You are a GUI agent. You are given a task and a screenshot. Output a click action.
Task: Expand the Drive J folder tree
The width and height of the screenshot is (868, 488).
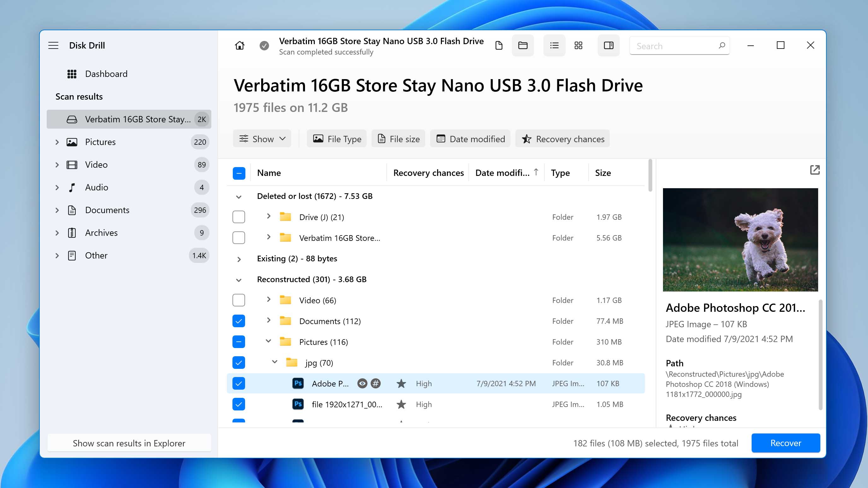click(268, 216)
